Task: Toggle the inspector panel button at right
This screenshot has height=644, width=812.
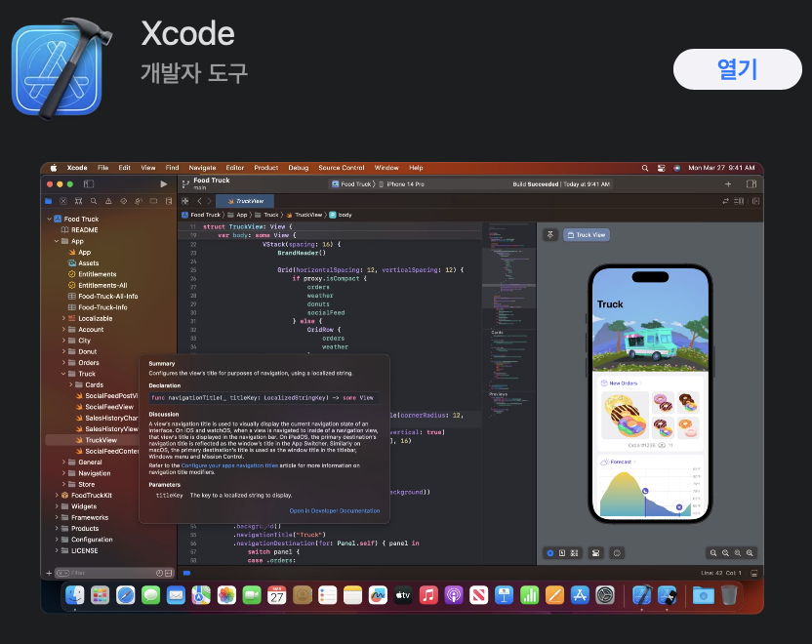Action: point(751,183)
